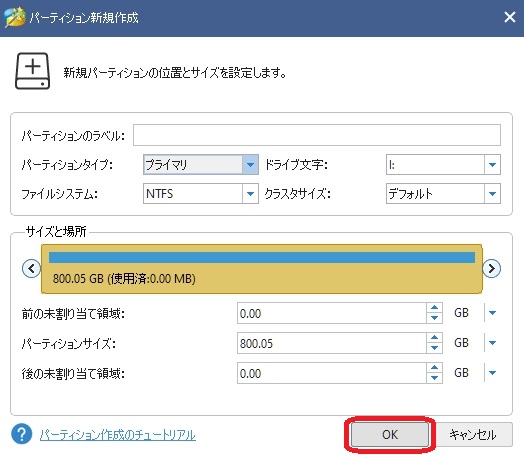Increase パーティションサイズ with the up arrow
The width and height of the screenshot is (524, 458).
pos(434,338)
